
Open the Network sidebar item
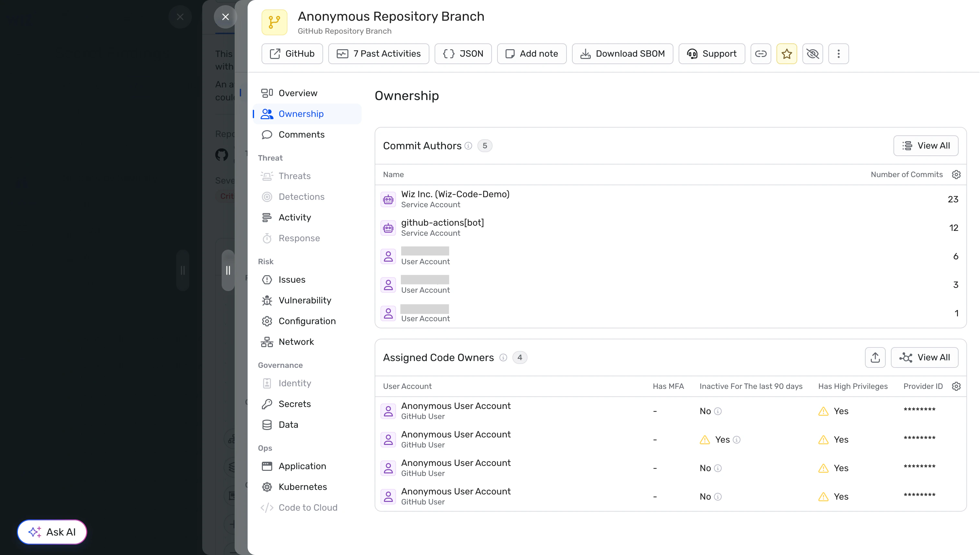(x=307, y=342)
